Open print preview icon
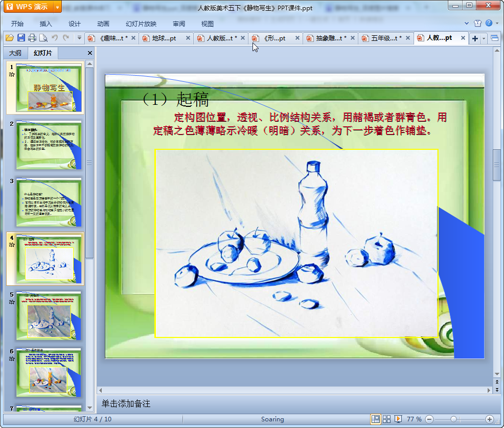Screen dimensions: 504x428 click(43, 38)
